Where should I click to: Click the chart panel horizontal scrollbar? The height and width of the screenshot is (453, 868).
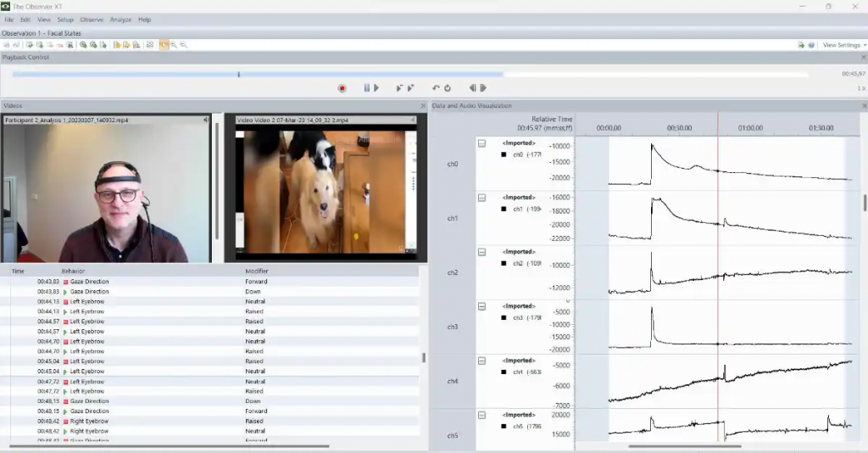tap(685, 446)
